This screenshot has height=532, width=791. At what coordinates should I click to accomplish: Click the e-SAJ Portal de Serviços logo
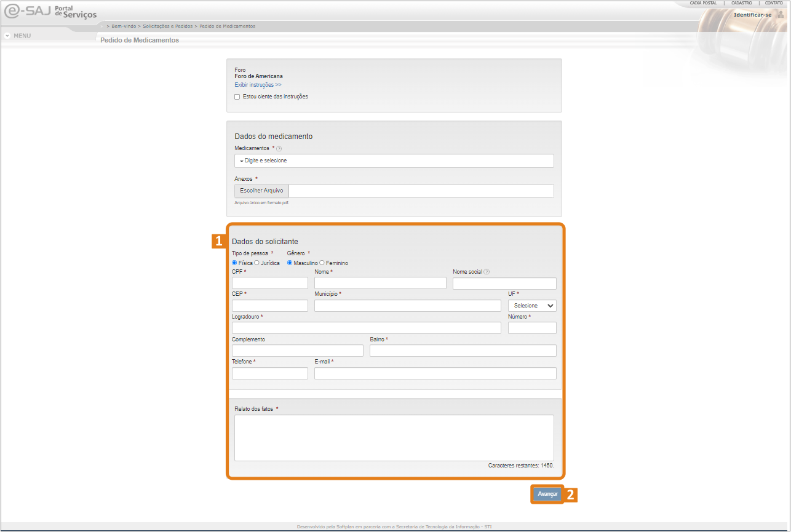point(50,12)
